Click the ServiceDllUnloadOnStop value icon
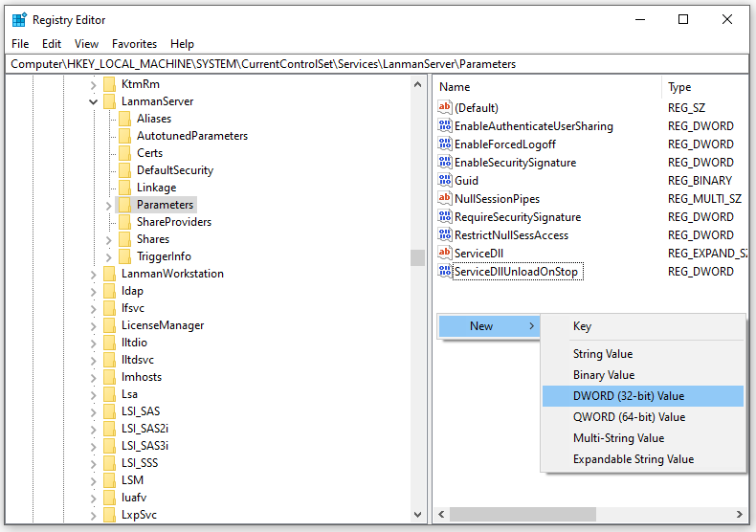Screen dimensions: 756x532 [445, 271]
